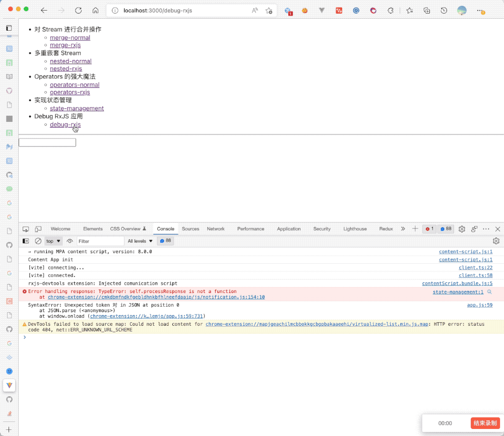This screenshot has height=436, width=504.
Task: Click the browser back arrow
Action: coord(44,10)
